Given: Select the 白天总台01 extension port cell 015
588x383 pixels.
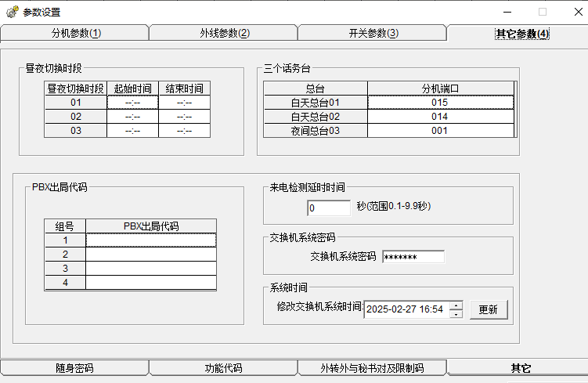Looking at the screenshot, I should point(440,102).
